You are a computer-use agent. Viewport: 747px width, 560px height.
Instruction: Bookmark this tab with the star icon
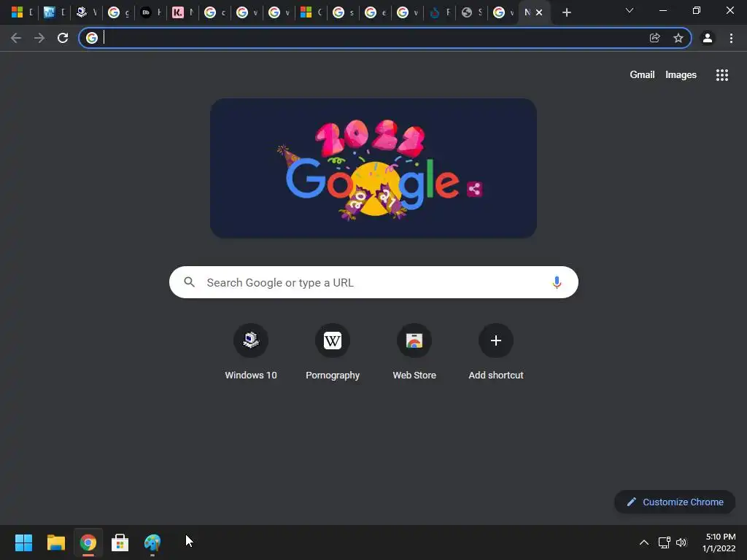[x=678, y=38]
